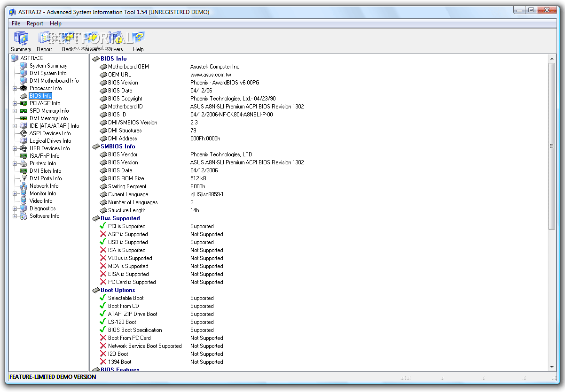The image size is (565, 392).
Task: Click the Logical Drives Info icon
Action: point(24,141)
